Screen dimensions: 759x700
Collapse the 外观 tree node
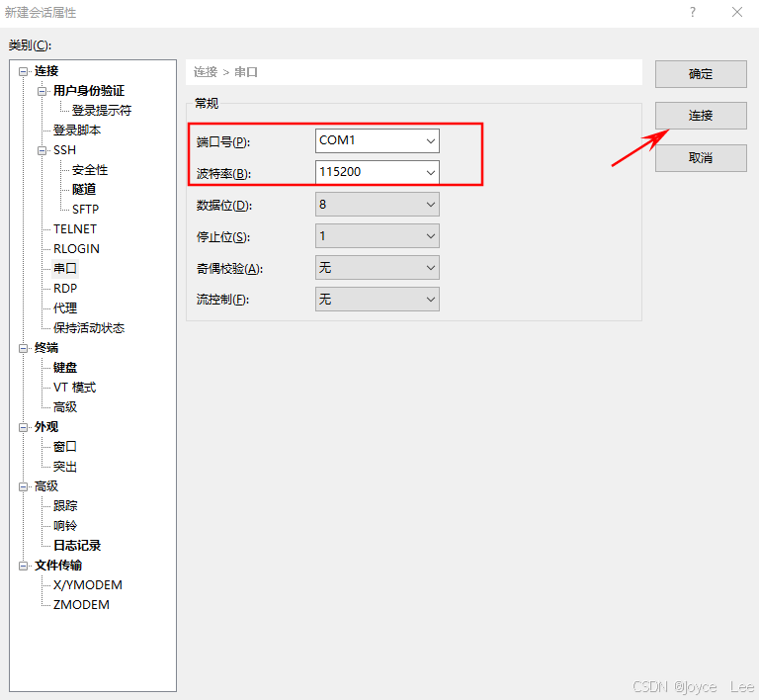(23, 427)
